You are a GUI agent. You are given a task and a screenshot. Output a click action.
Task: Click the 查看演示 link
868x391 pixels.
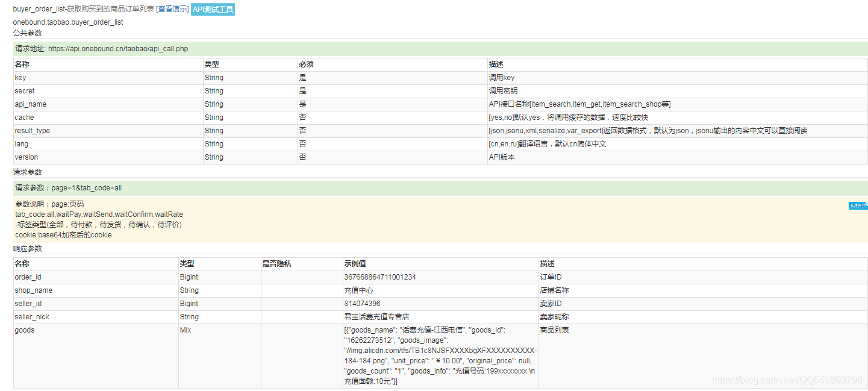click(172, 9)
